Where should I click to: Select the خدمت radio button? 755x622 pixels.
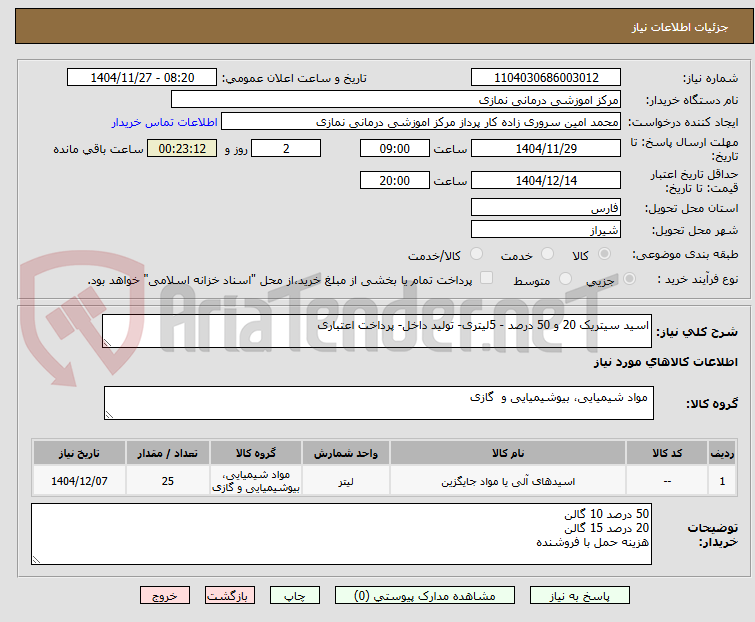click(x=547, y=254)
